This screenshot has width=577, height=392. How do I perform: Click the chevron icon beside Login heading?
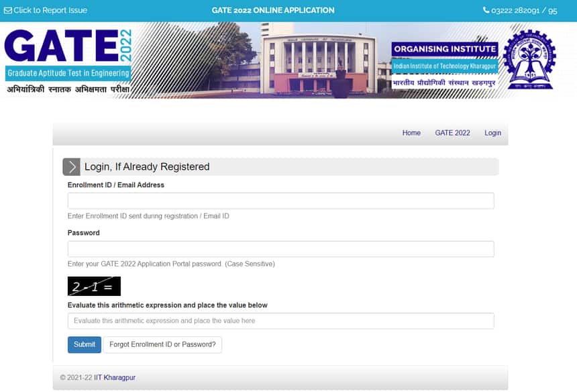pyautogui.click(x=71, y=167)
